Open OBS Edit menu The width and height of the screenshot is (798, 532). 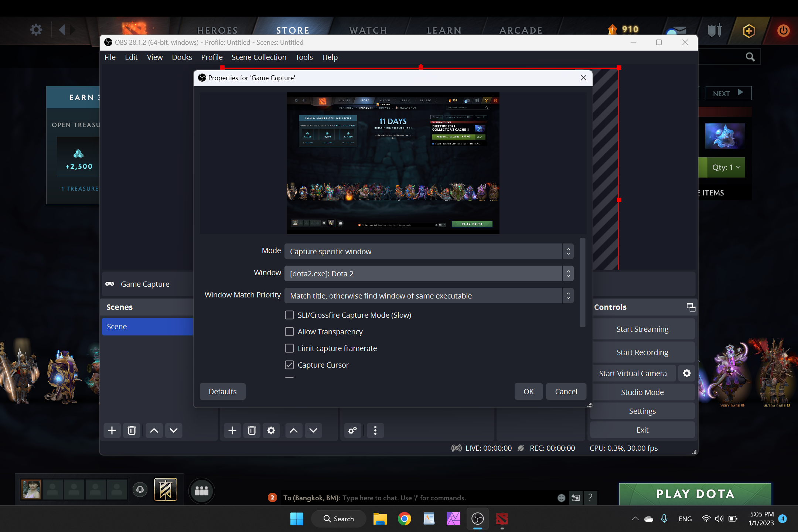(x=131, y=57)
